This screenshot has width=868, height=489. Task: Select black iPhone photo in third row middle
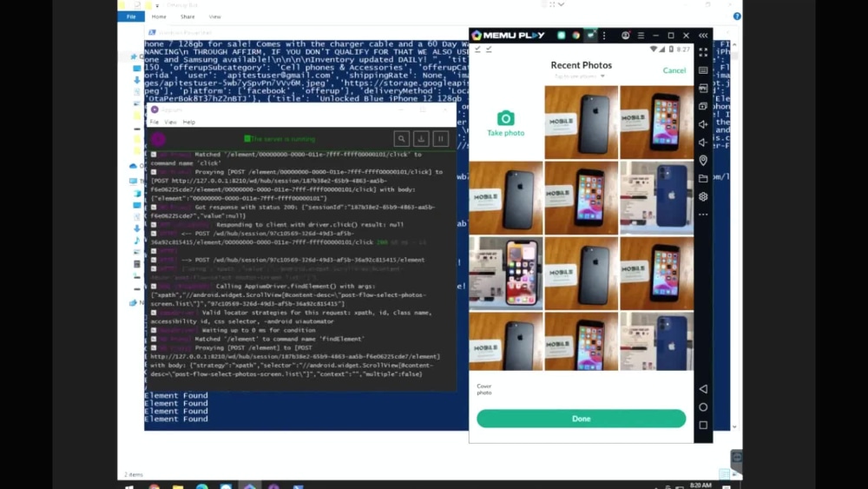point(582,273)
